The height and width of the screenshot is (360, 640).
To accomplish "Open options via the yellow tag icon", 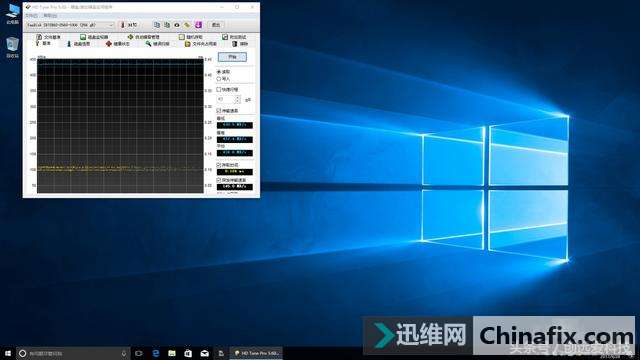I will tap(187, 25).
